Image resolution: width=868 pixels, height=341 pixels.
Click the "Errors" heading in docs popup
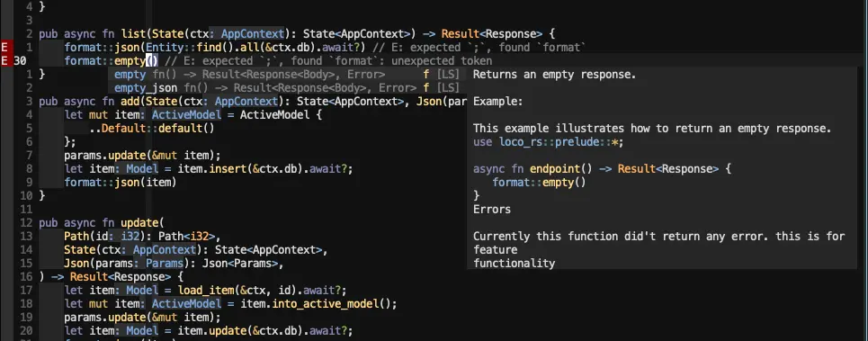(492, 210)
